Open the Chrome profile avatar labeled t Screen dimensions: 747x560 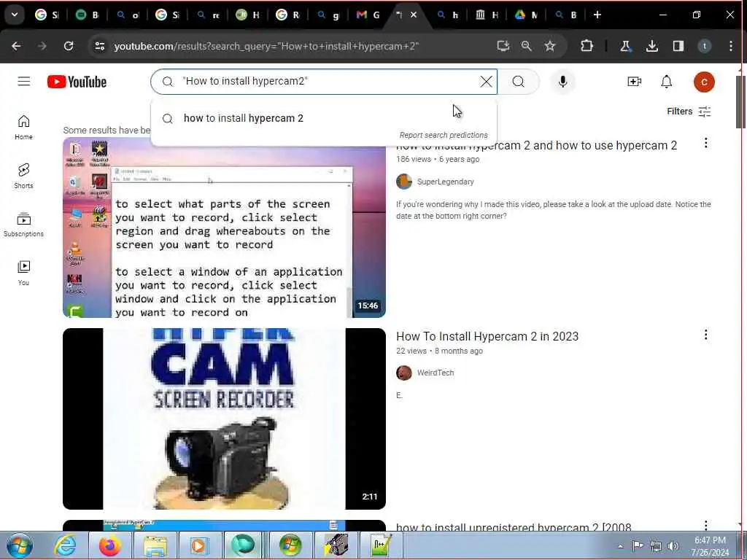tap(705, 46)
